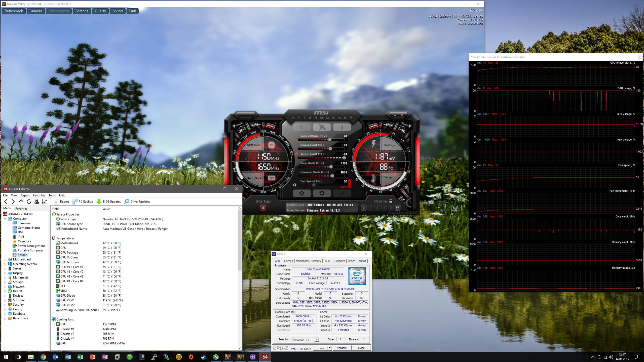Image resolution: width=644 pixels, height=362 pixels.
Task: Toggle the profile lock icon
Action: point(391,201)
